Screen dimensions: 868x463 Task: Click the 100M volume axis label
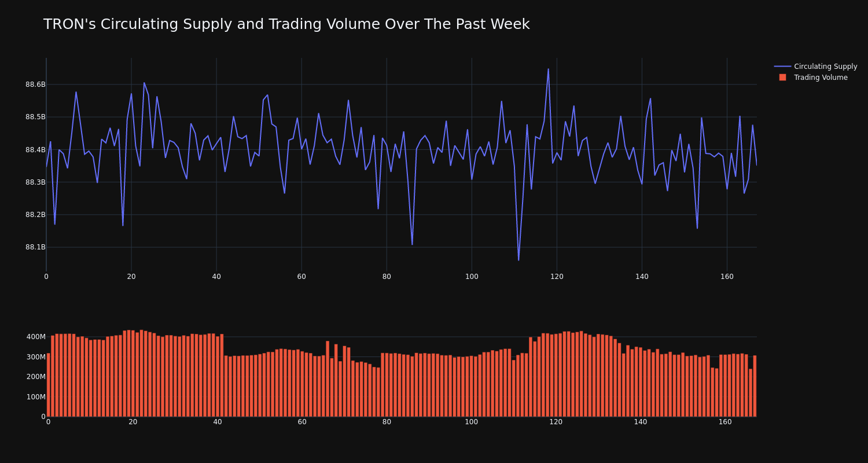[36, 397]
